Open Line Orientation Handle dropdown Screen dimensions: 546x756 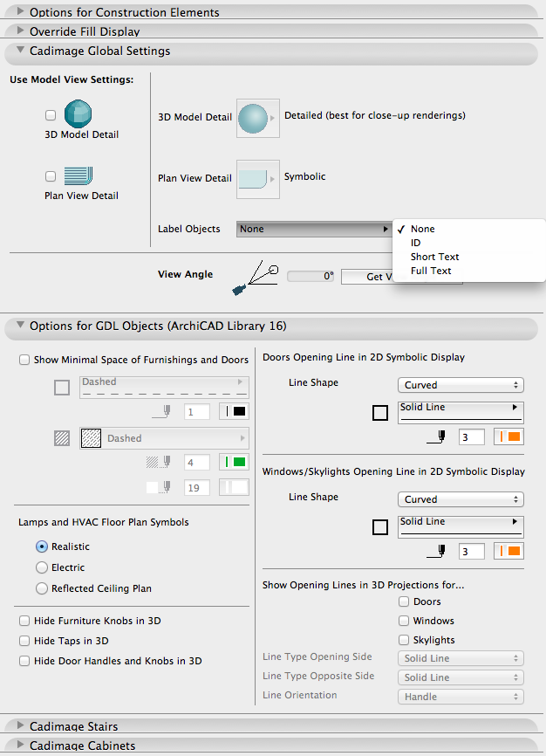click(461, 697)
